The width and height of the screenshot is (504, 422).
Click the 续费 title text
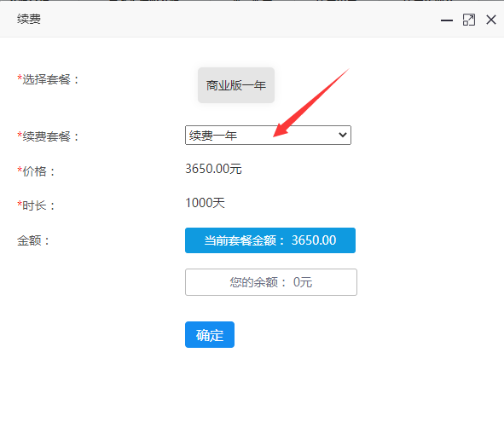tap(29, 20)
